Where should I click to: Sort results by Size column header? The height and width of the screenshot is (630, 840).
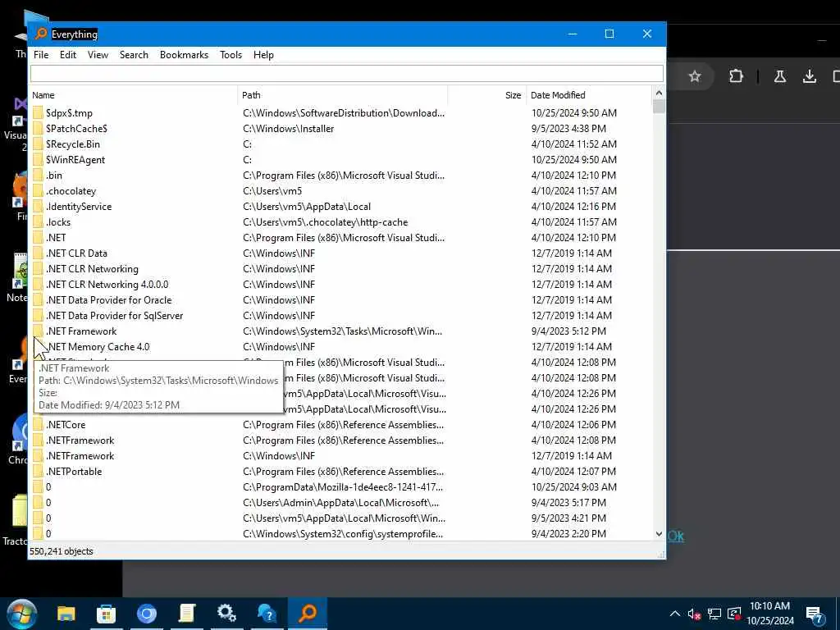(487, 95)
